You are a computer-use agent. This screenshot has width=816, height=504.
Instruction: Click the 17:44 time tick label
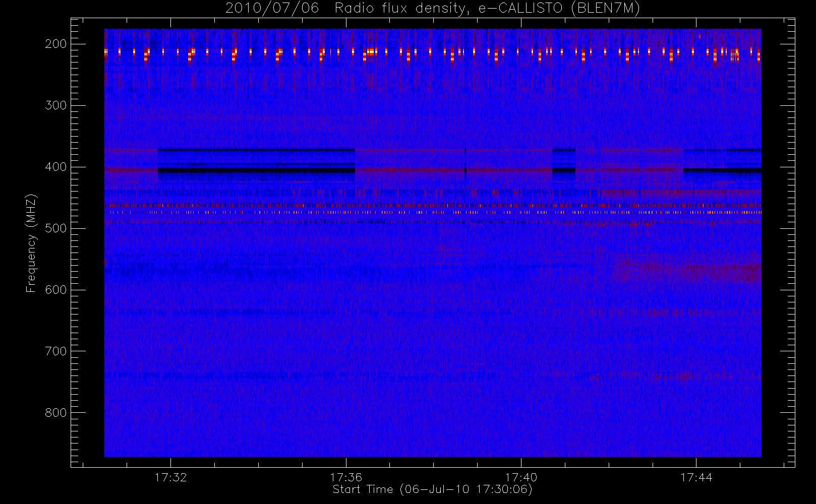[x=696, y=477]
